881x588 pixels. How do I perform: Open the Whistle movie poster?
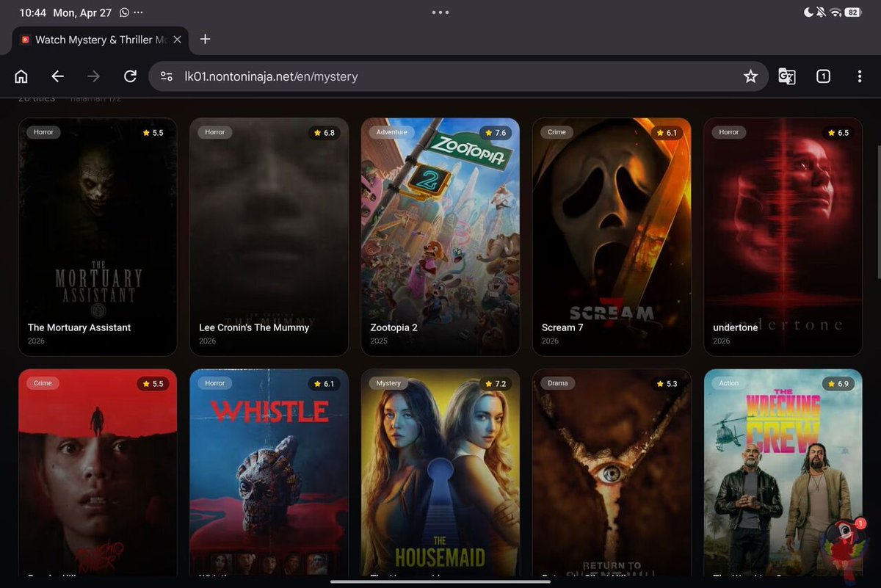coord(269,472)
